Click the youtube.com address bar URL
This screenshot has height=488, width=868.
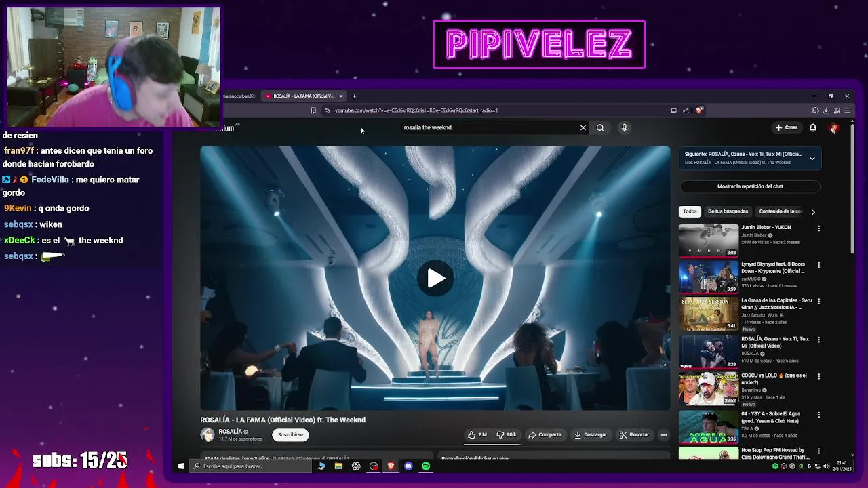[x=416, y=110]
